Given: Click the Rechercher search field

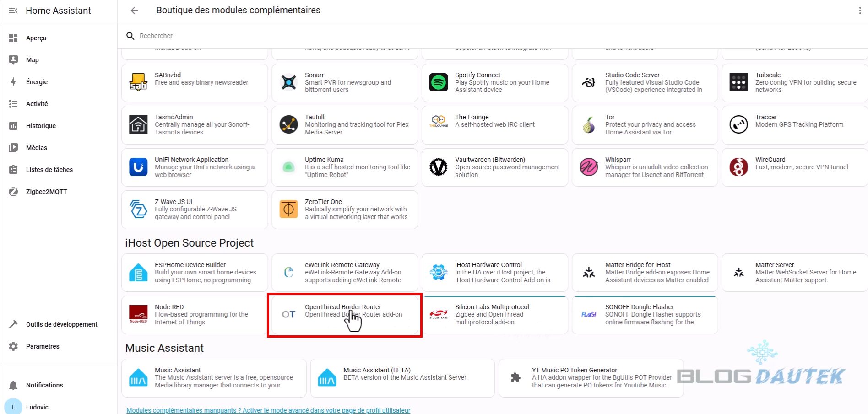Looking at the screenshot, I should point(275,36).
